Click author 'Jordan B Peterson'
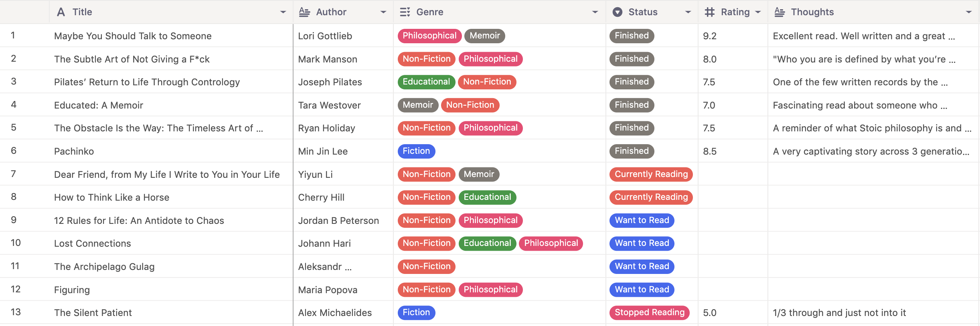The height and width of the screenshot is (326, 980). pos(338,221)
